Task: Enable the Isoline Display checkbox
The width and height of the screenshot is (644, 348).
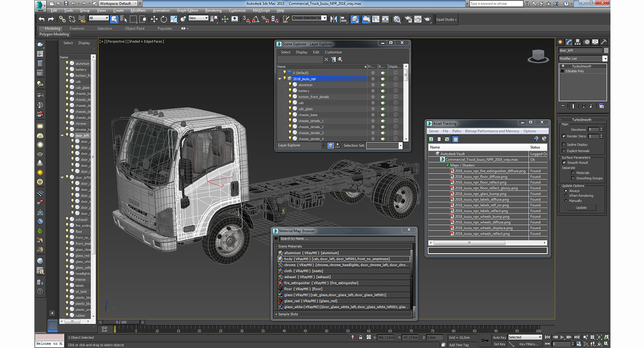Action: pyautogui.click(x=564, y=144)
